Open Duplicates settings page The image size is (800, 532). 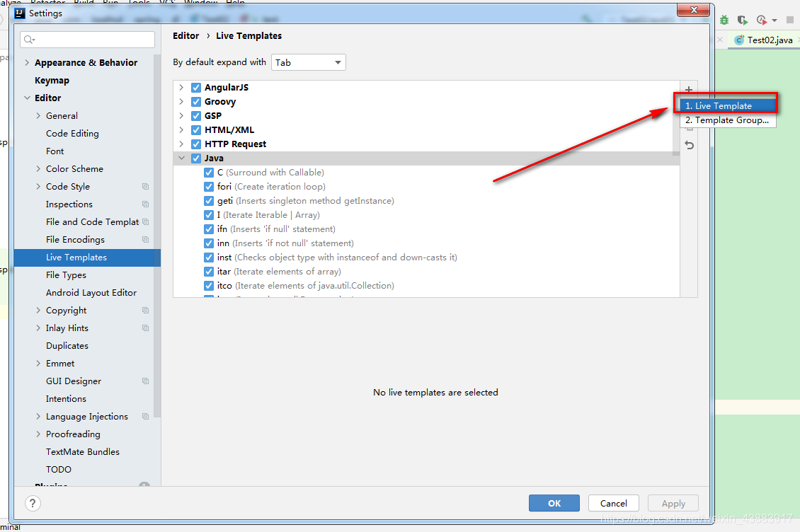67,346
